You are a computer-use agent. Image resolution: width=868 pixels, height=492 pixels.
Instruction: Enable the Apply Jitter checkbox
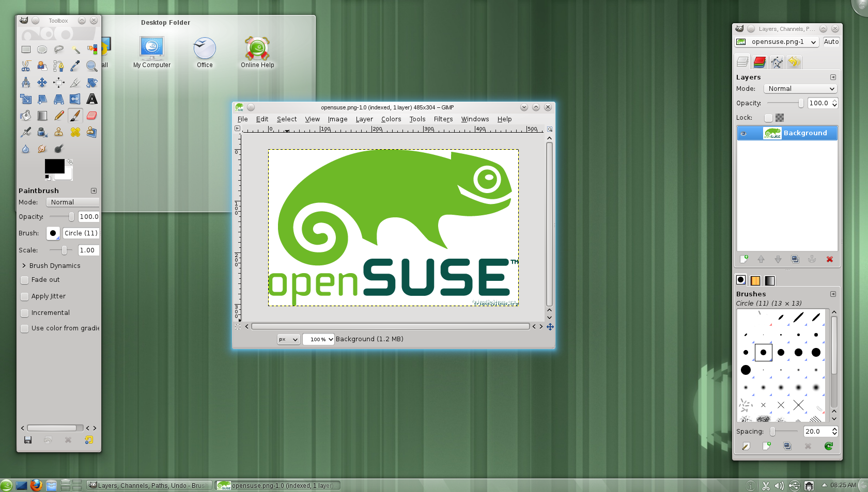pos(25,296)
